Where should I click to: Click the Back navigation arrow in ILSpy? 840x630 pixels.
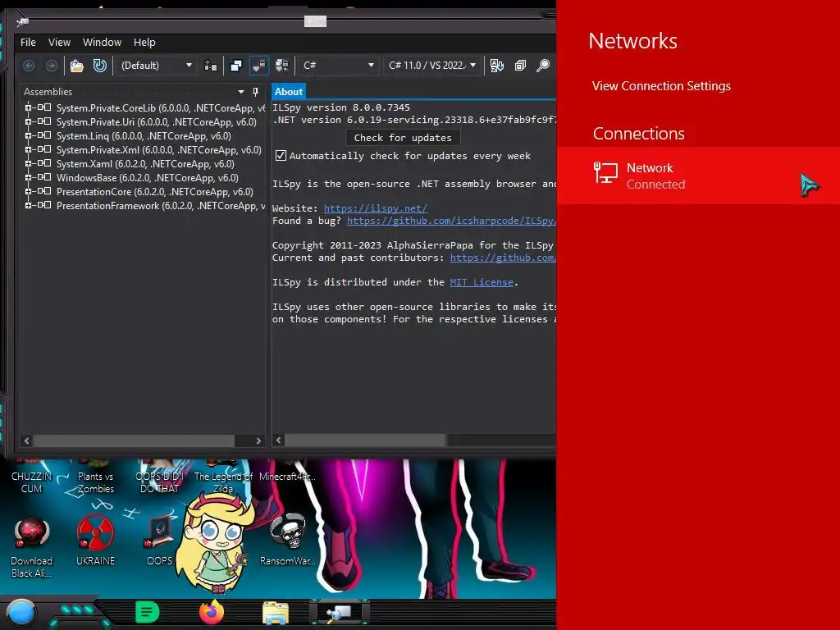[x=29, y=66]
